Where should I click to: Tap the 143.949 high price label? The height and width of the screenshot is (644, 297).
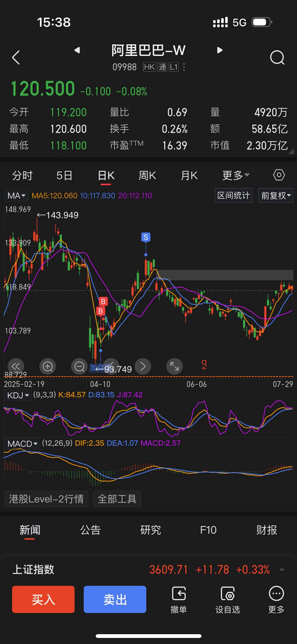62,215
